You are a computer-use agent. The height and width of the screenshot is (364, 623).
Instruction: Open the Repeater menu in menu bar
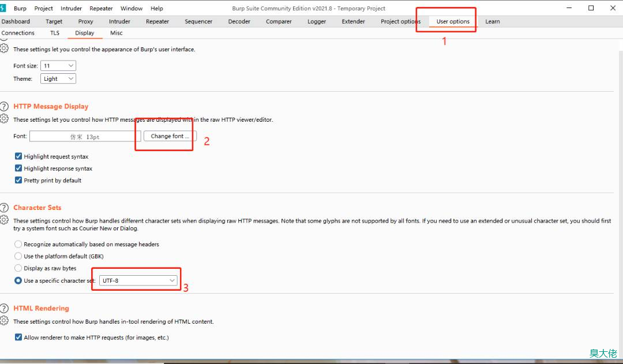pos(101,8)
